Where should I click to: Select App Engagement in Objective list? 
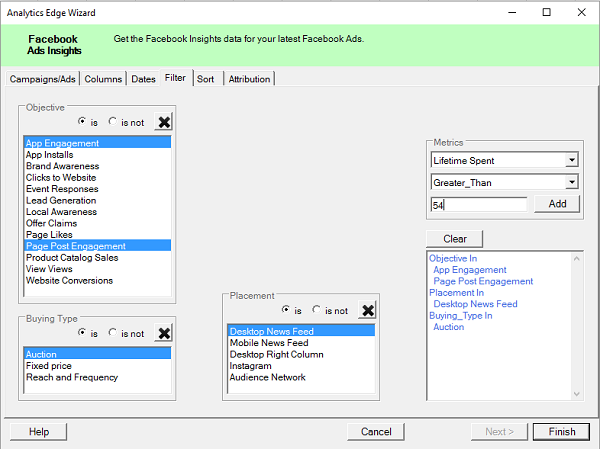pos(98,143)
